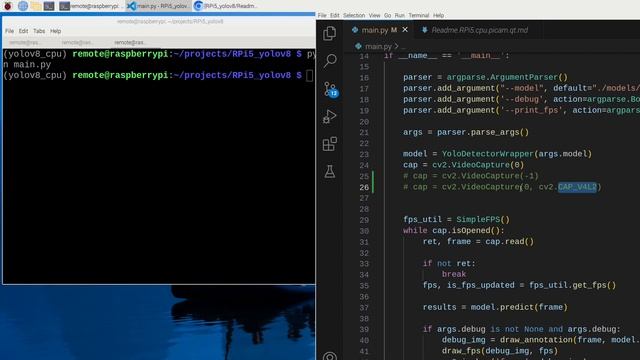Click 'fps_util = SimpleFPS()' line
Image resolution: width=640 pixels, height=360 pixels.
pos(456,220)
